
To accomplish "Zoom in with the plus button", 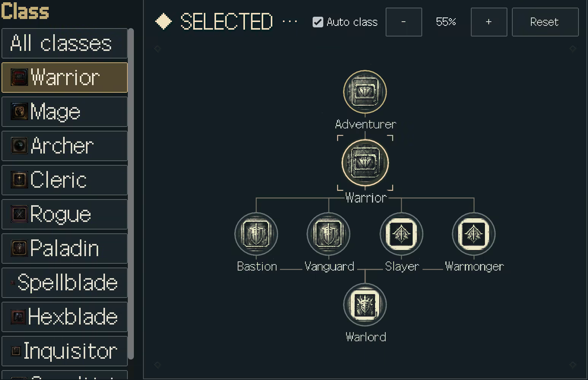I will coord(489,22).
